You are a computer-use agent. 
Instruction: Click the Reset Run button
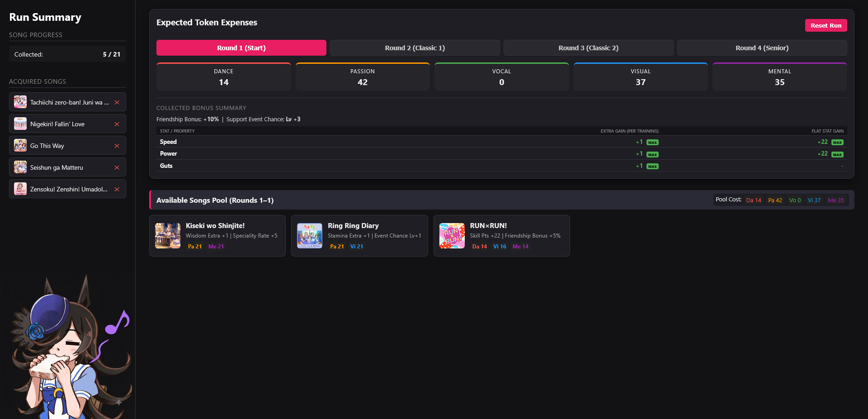pos(826,25)
